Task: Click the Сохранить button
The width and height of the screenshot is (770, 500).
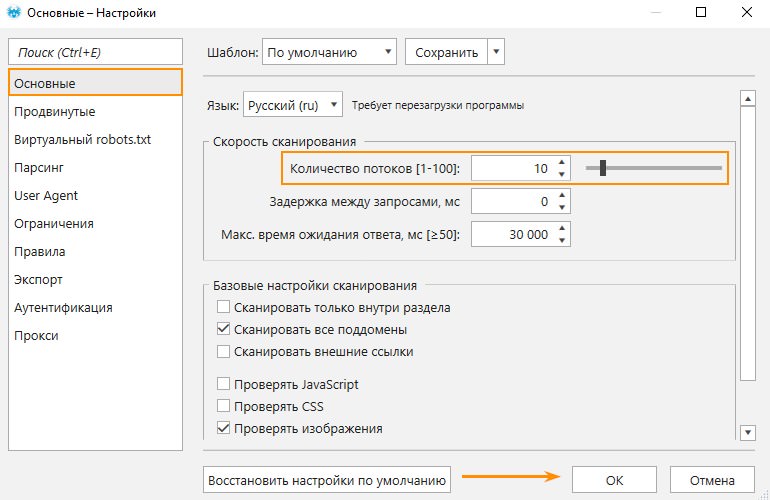Action: (x=446, y=52)
